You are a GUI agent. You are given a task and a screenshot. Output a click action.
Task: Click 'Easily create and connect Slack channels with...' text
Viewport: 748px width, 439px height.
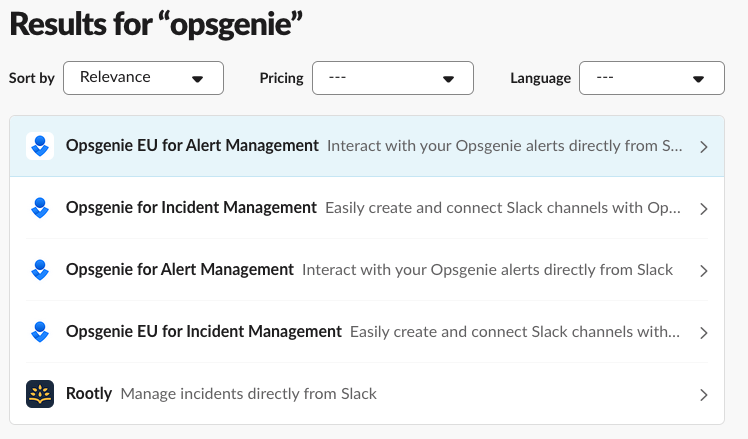click(x=515, y=332)
